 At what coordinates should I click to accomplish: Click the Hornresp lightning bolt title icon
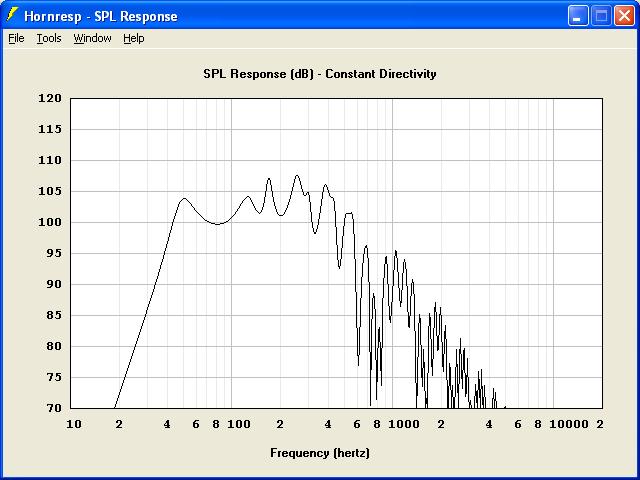click(x=12, y=15)
